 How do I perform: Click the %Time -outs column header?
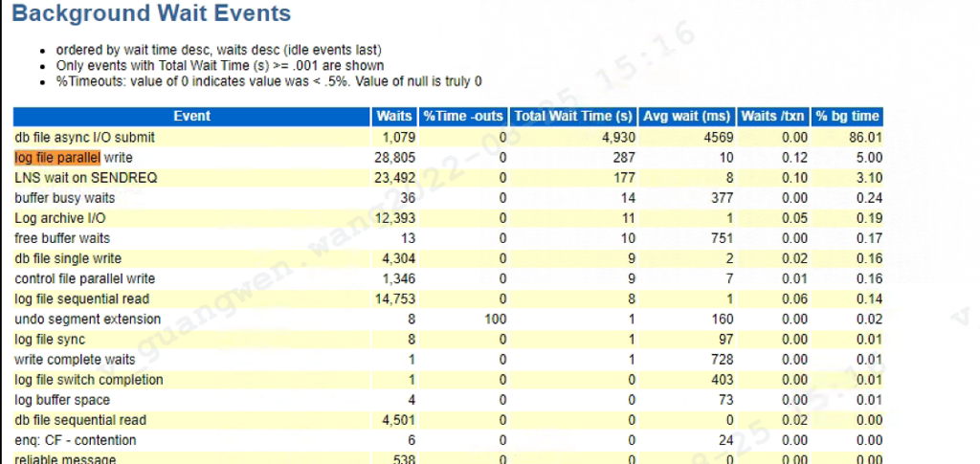coord(464,116)
